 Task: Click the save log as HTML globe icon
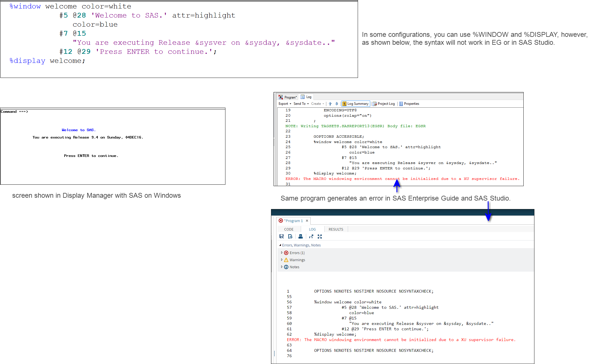pyautogui.click(x=290, y=237)
